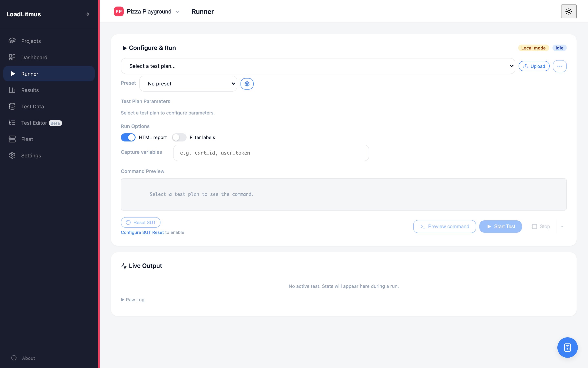Click the Fleet server icon

[12, 139]
